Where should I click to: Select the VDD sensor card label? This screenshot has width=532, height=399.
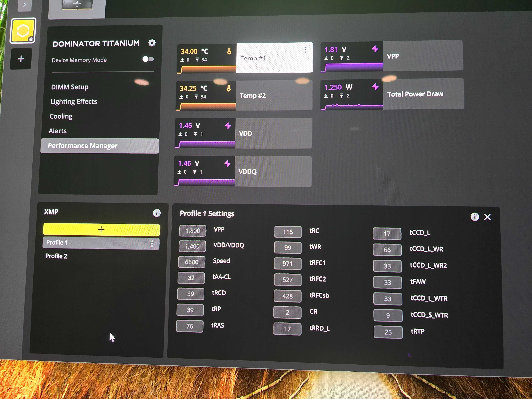click(246, 134)
